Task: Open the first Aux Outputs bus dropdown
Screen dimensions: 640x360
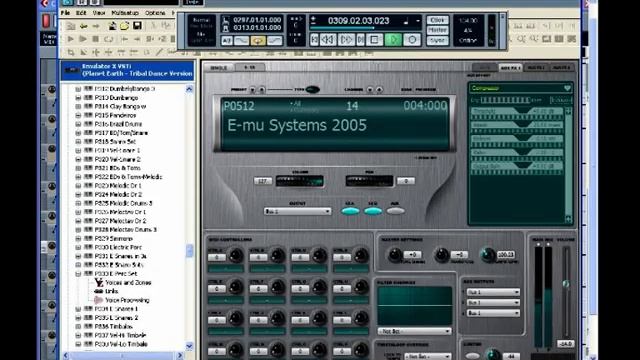Action: 493,292
